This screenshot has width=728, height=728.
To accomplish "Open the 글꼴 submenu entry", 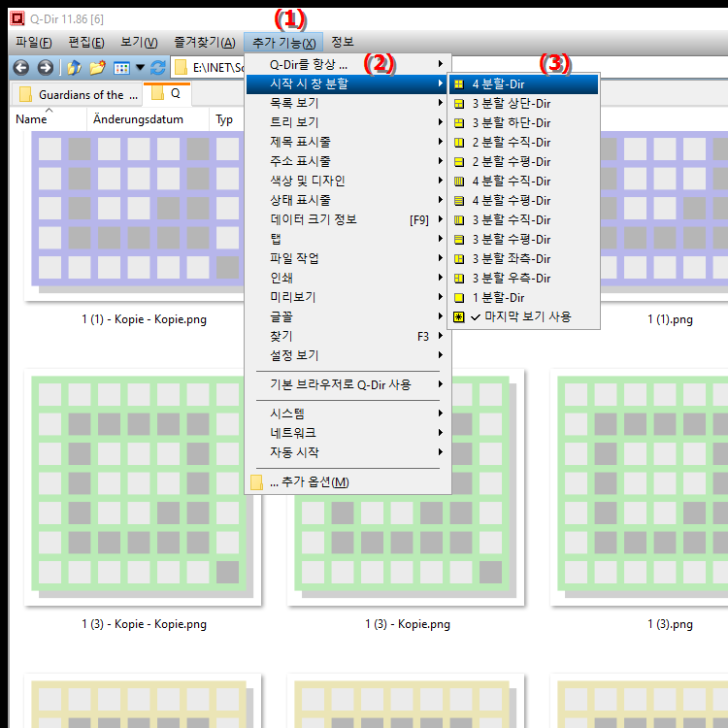I will (x=347, y=316).
